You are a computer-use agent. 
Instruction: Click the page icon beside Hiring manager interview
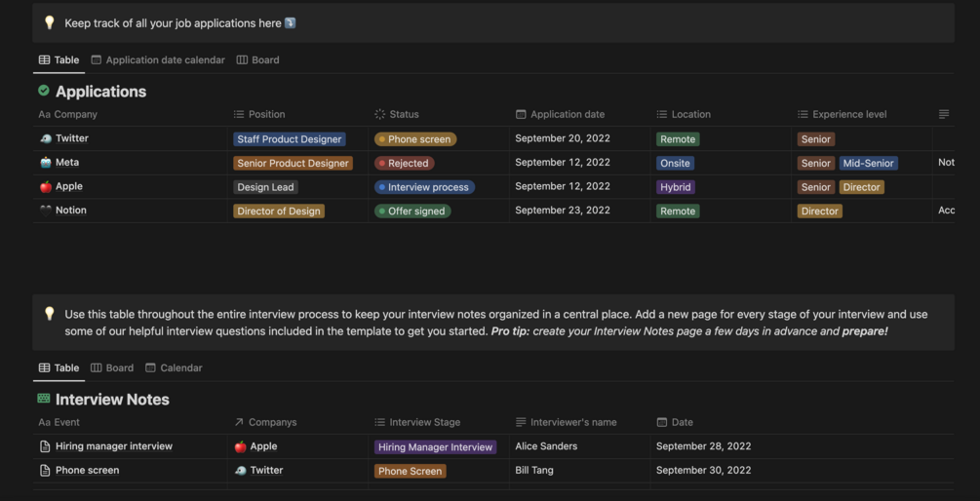point(45,446)
